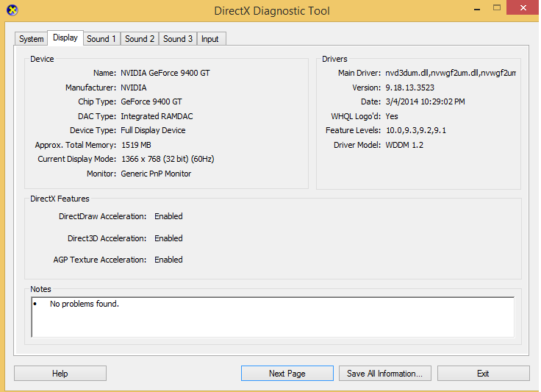This screenshot has width=541, height=392.
Task: Show the Sound 3 tab
Action: click(x=178, y=39)
